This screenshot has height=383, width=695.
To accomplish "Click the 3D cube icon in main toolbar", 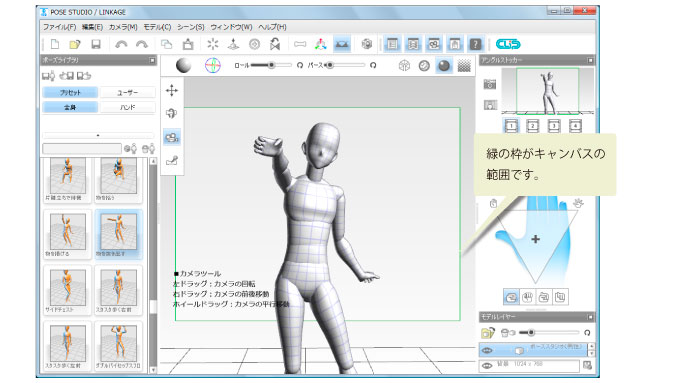I will click(x=367, y=44).
